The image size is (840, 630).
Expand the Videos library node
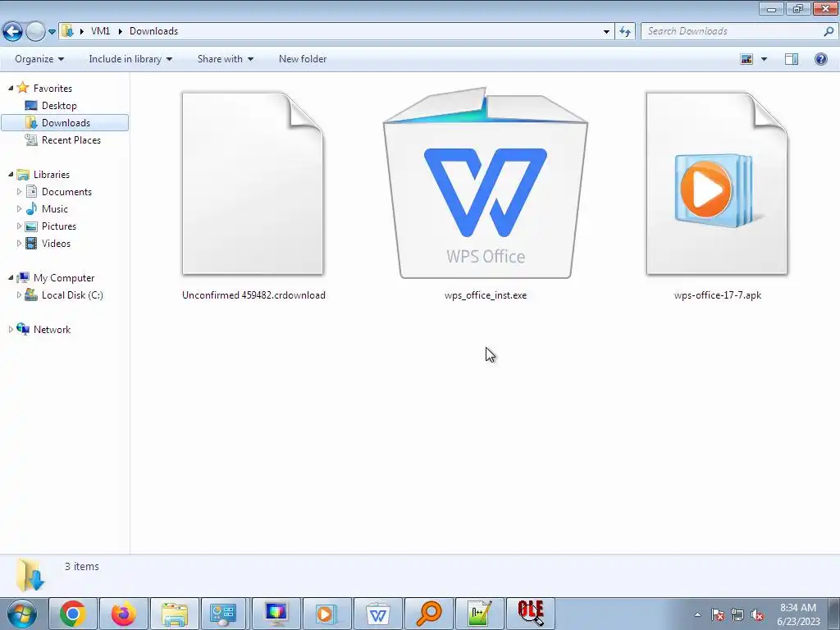pyautogui.click(x=20, y=243)
